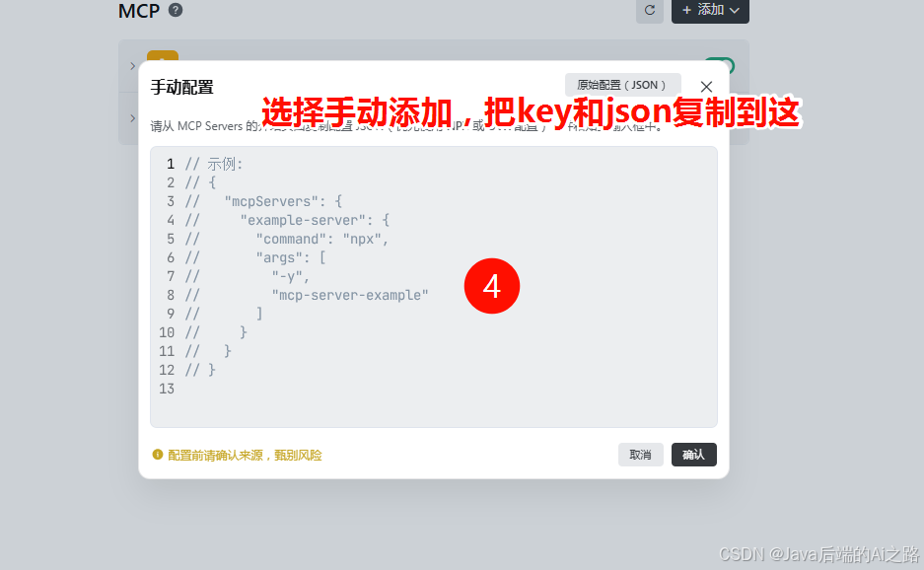This screenshot has width=924, height=570.
Task: Click inside the JSON configuration editor
Action: [434, 286]
